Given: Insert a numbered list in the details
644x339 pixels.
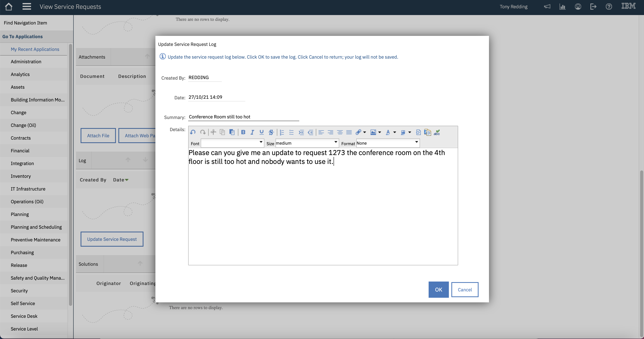Looking at the screenshot, I should point(282,132).
